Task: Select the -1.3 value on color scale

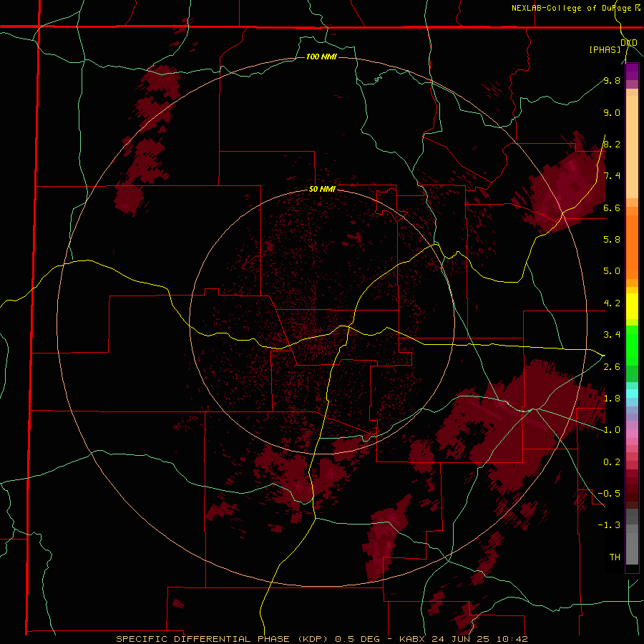Action: [609, 525]
